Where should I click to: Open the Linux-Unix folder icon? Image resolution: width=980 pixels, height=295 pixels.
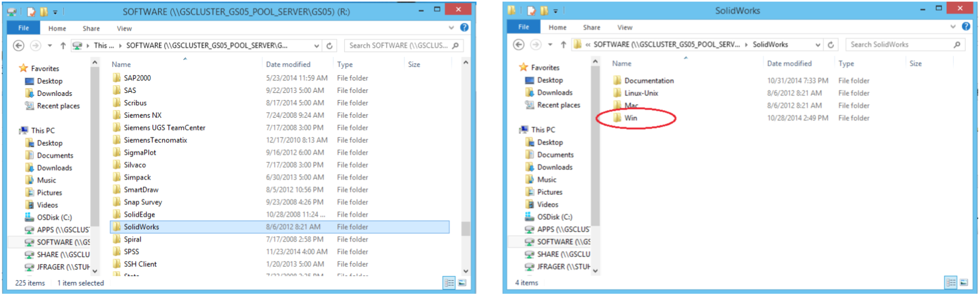(x=617, y=93)
